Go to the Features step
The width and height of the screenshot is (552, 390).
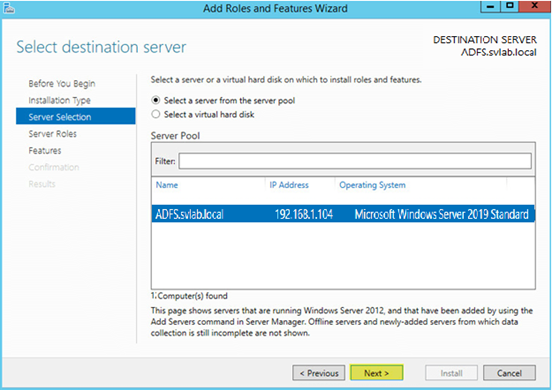45,150
